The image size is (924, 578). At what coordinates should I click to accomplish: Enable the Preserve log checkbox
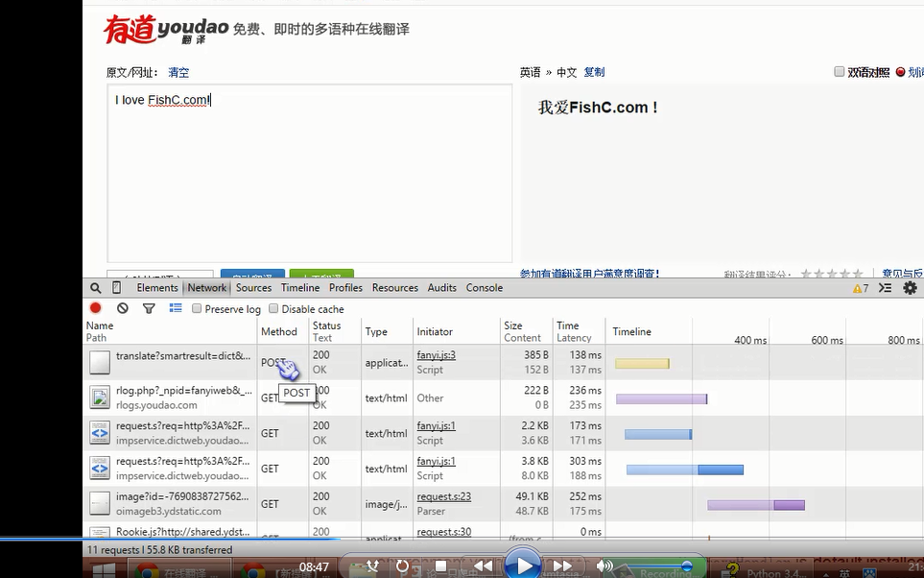pyautogui.click(x=197, y=309)
